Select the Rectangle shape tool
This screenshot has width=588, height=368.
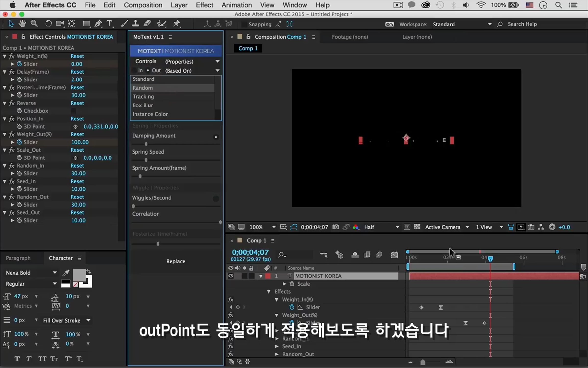(x=86, y=24)
